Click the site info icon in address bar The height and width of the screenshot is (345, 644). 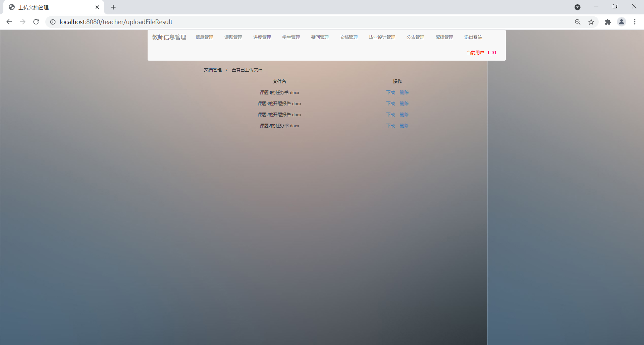coord(53,22)
